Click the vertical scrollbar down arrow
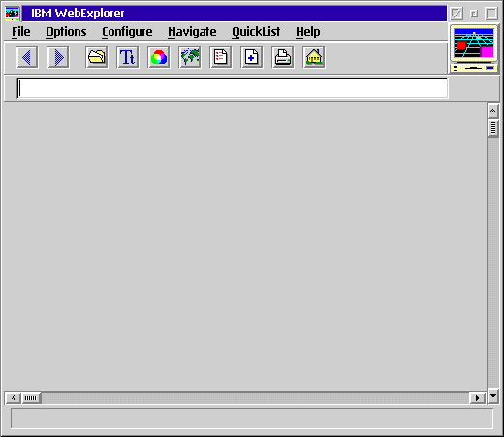The height and width of the screenshot is (437, 504). (493, 396)
